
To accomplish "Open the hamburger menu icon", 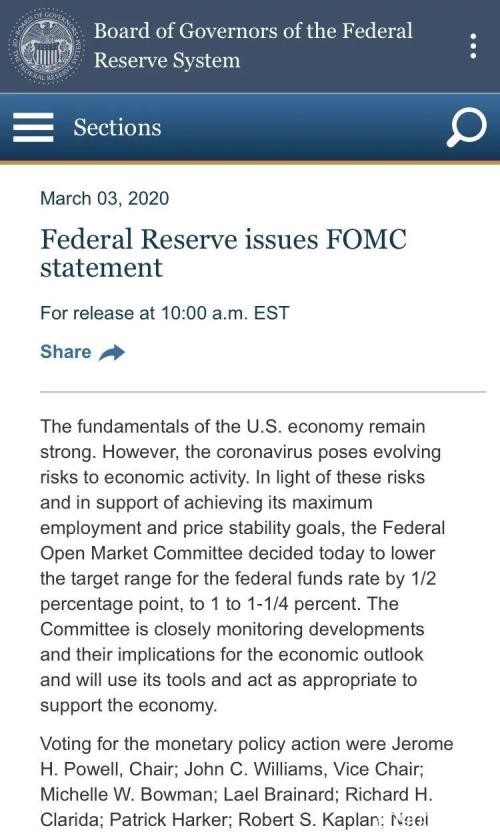I will (33, 127).
